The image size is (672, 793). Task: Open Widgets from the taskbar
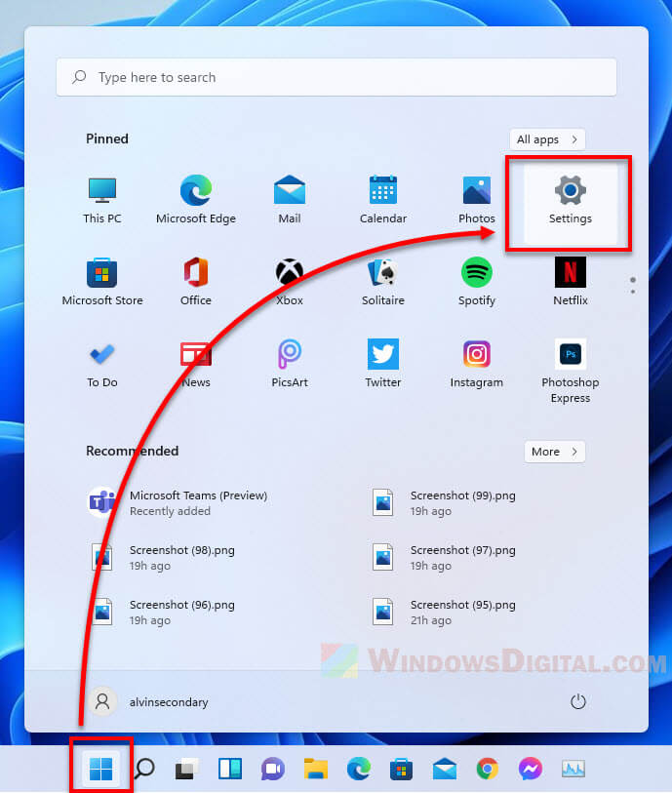(x=230, y=769)
